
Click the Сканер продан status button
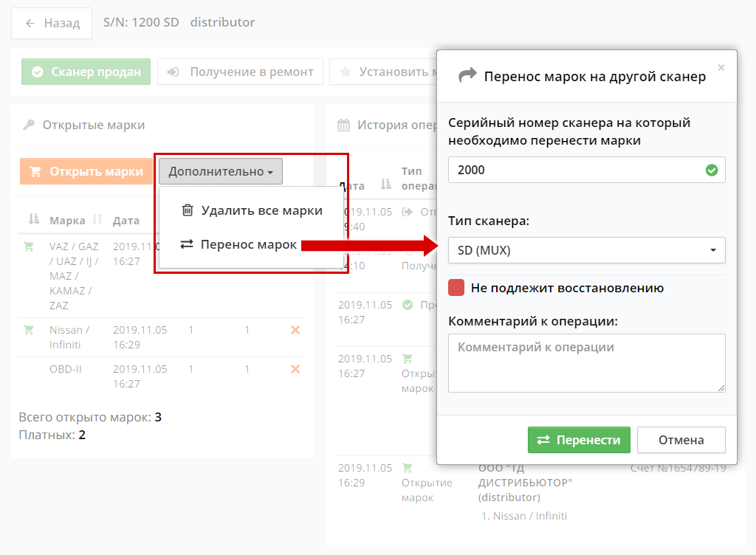[x=86, y=72]
